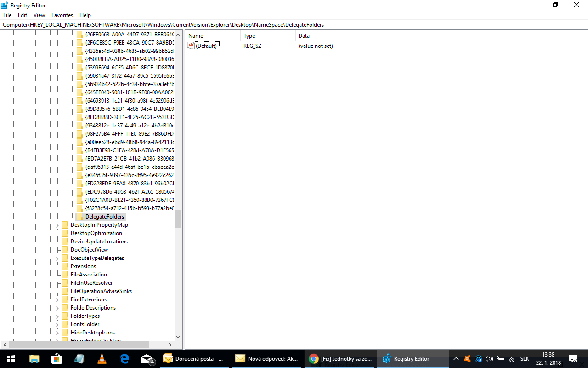
Task: Open the Action Center notifications icon
Action: (573, 359)
